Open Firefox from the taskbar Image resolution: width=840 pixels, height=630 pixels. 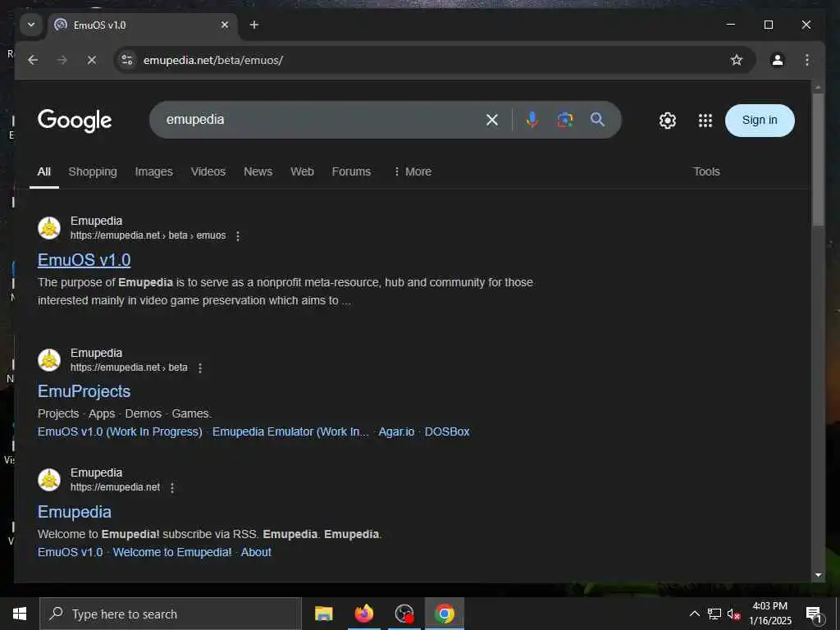(x=363, y=614)
